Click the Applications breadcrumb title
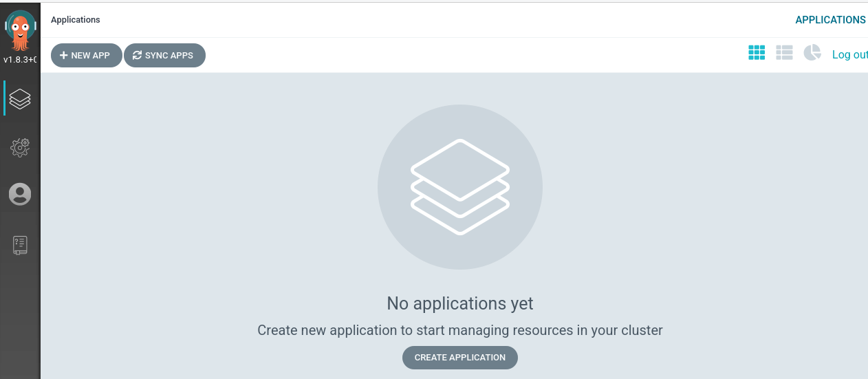 tap(76, 20)
